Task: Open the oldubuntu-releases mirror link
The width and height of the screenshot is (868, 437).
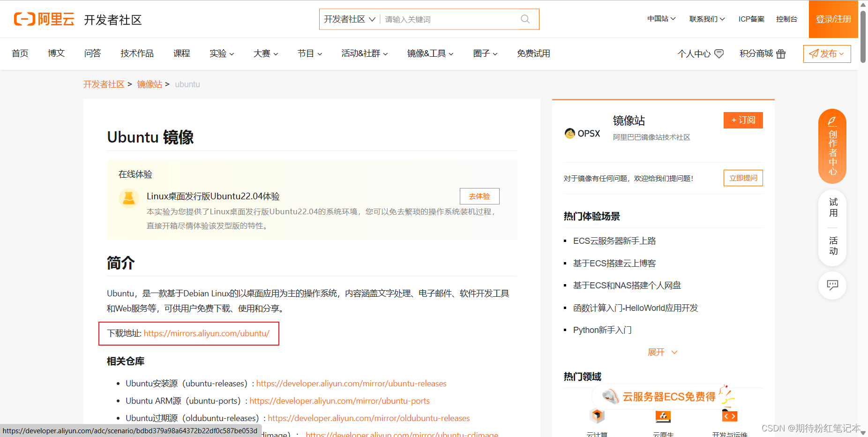Action: click(x=369, y=418)
